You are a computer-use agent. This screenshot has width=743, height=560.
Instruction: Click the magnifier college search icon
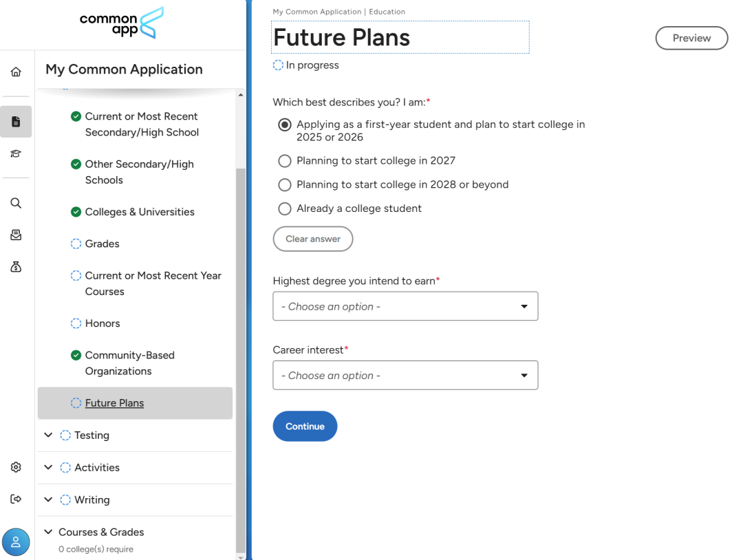pyautogui.click(x=16, y=203)
